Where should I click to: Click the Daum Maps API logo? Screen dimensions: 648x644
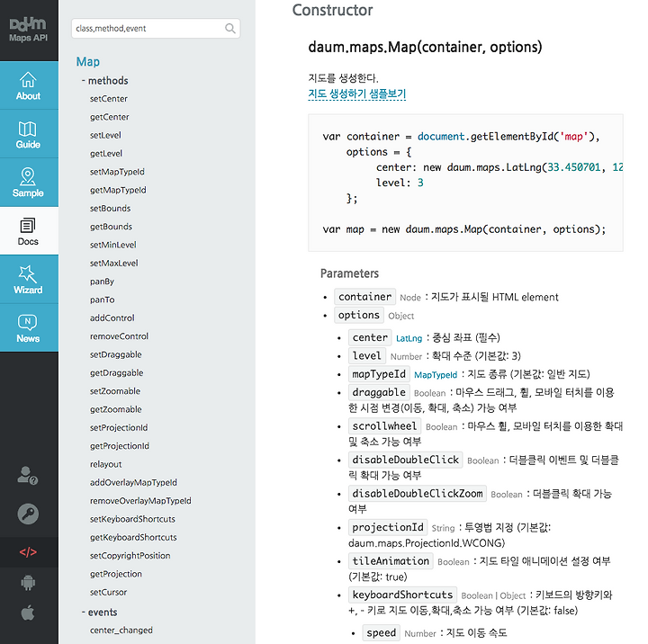[28, 30]
